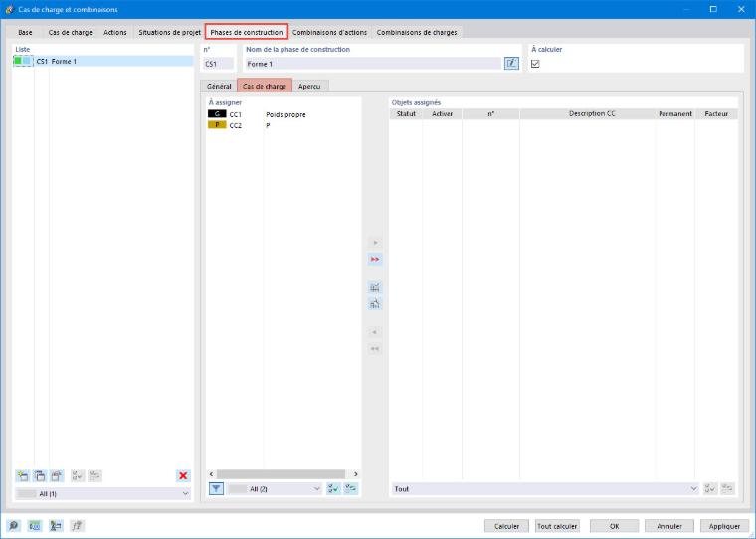Click the construction stage name field Forme 1

[373, 64]
